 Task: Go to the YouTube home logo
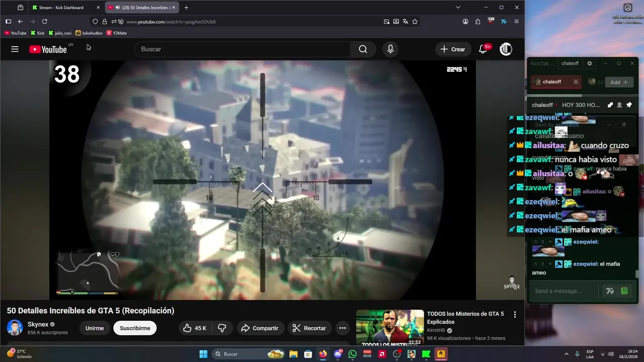coord(48,49)
